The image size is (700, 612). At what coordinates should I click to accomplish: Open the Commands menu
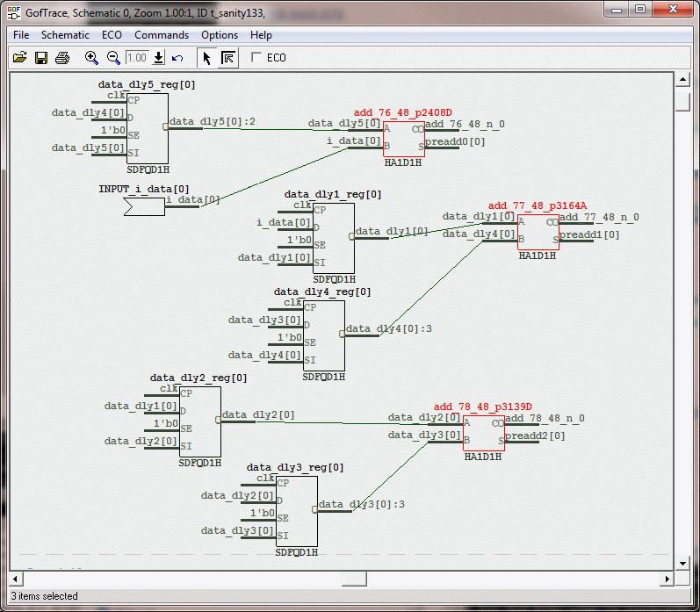point(162,35)
